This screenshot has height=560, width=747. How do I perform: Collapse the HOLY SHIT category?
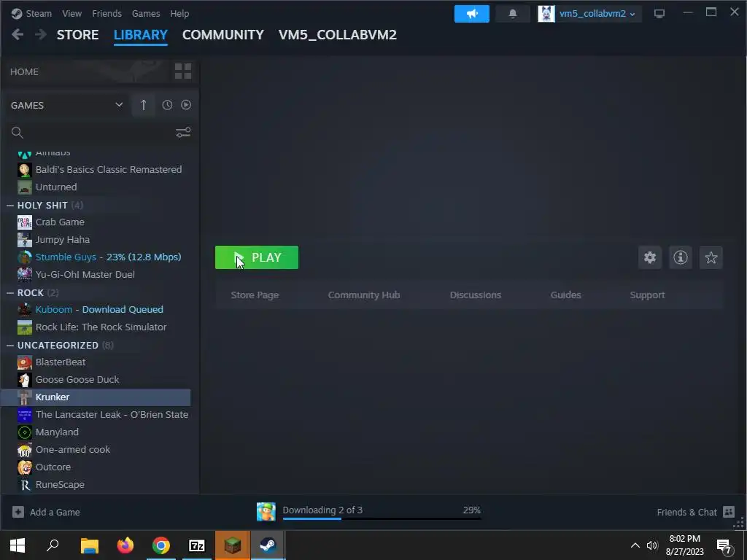coord(10,205)
